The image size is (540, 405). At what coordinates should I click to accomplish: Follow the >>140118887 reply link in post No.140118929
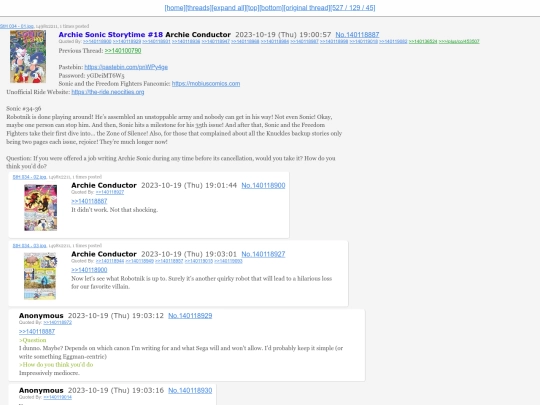point(37,332)
